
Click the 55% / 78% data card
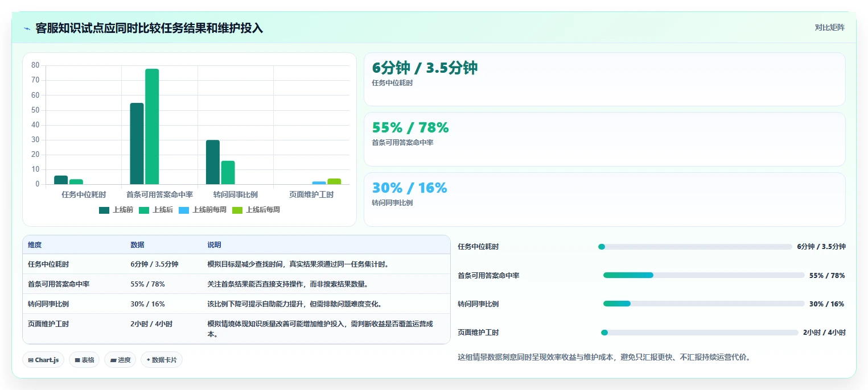click(x=604, y=139)
